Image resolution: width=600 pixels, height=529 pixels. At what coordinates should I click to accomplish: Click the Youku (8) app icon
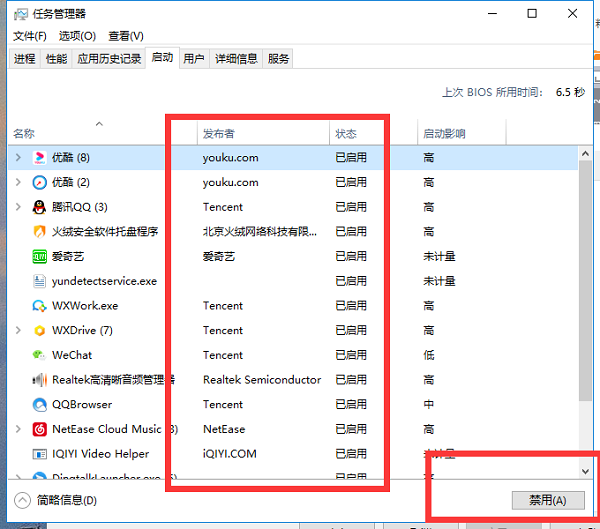point(39,158)
